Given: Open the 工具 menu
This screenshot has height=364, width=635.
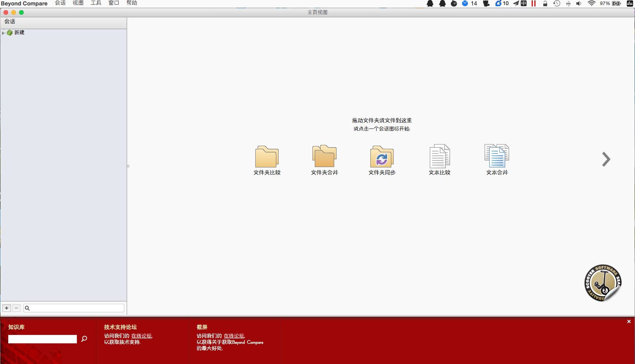Looking at the screenshot, I should click(96, 3).
